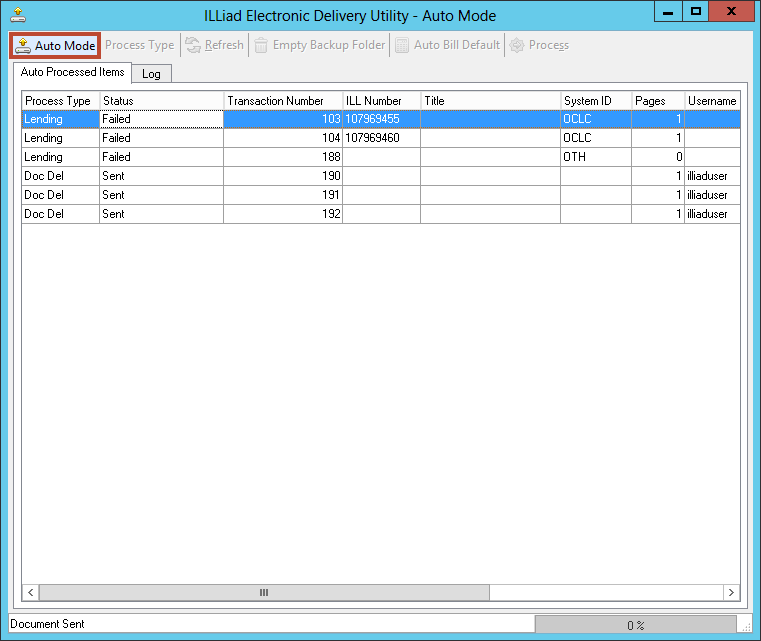This screenshot has width=761, height=641.
Task: Click the Process Type toolbar item
Action: click(139, 45)
